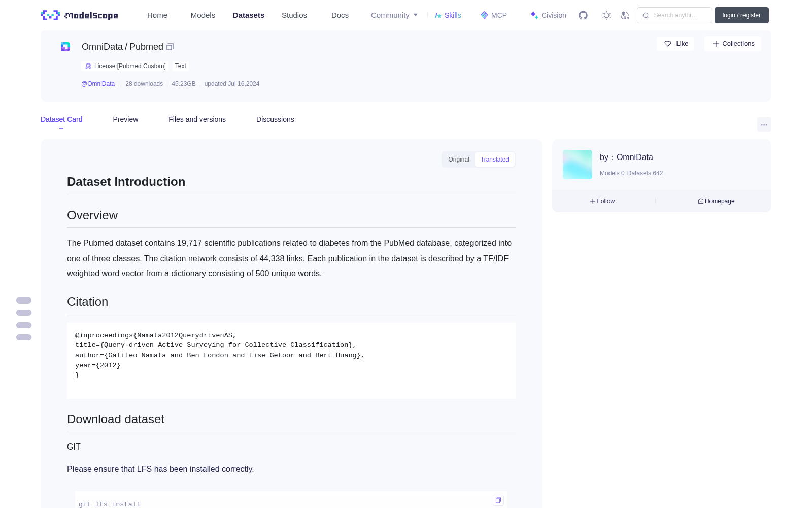Click the OmniData dataset avatar icon
This screenshot has width=812, height=508.
point(65,47)
